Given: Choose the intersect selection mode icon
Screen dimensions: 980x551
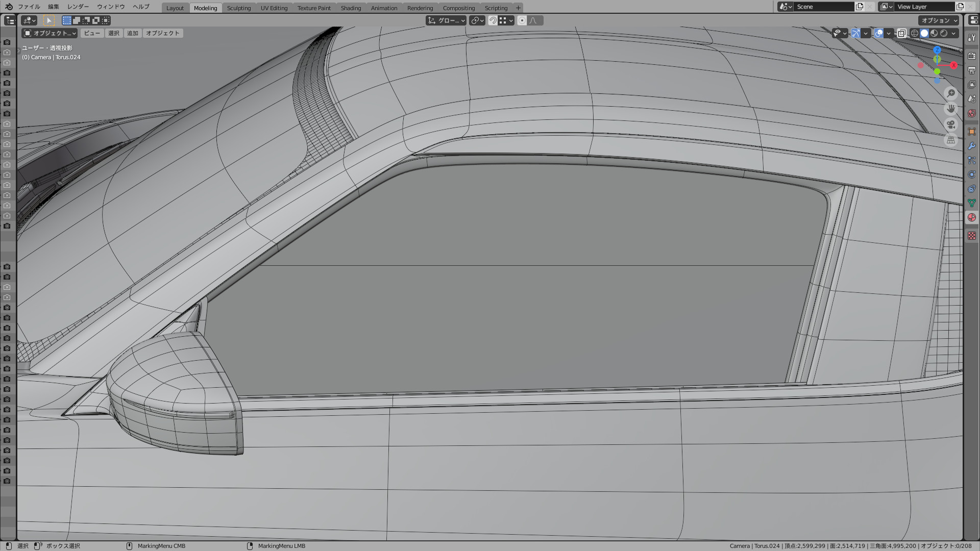Looking at the screenshot, I should (x=106, y=20).
